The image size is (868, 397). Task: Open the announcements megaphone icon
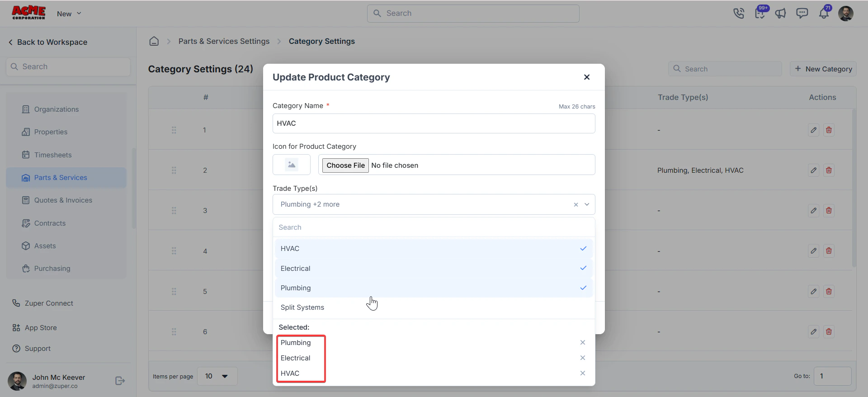(x=781, y=14)
